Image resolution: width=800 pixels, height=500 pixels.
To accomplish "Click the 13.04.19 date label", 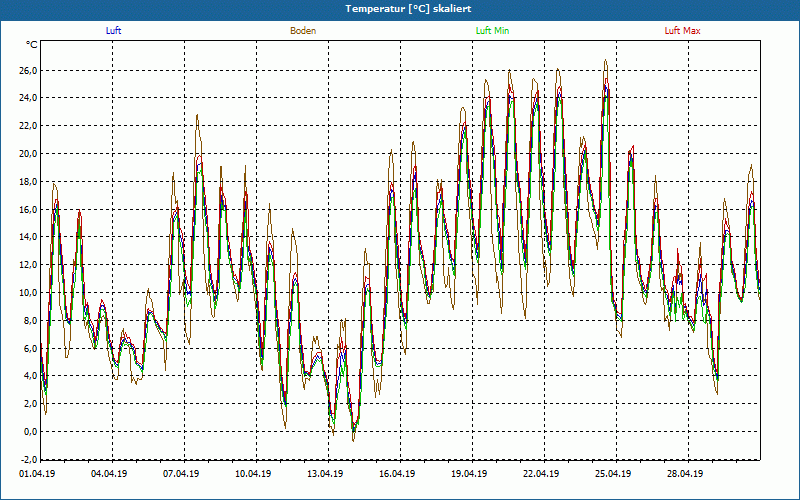I will pos(325,474).
